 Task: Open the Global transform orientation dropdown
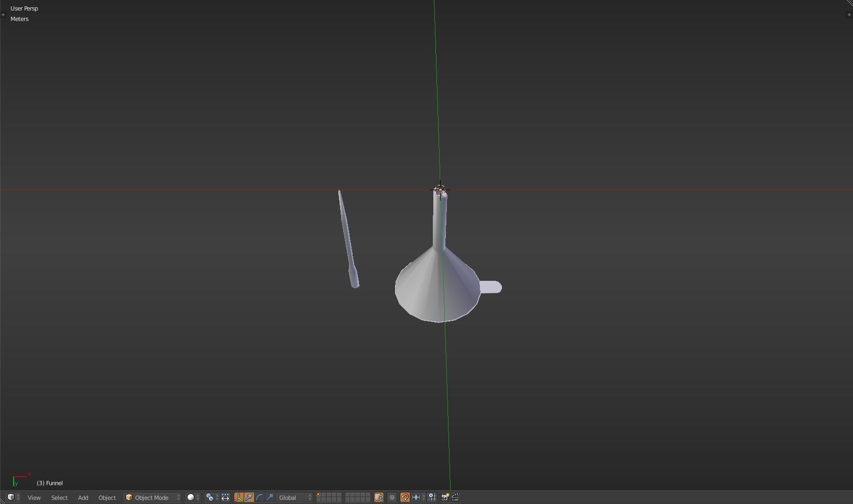pos(295,497)
